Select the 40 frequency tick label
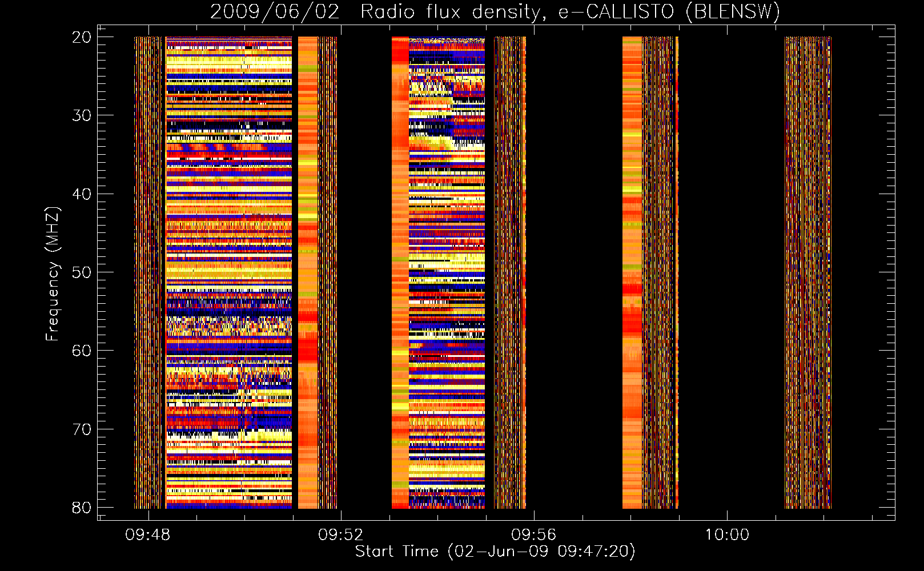 (x=82, y=194)
